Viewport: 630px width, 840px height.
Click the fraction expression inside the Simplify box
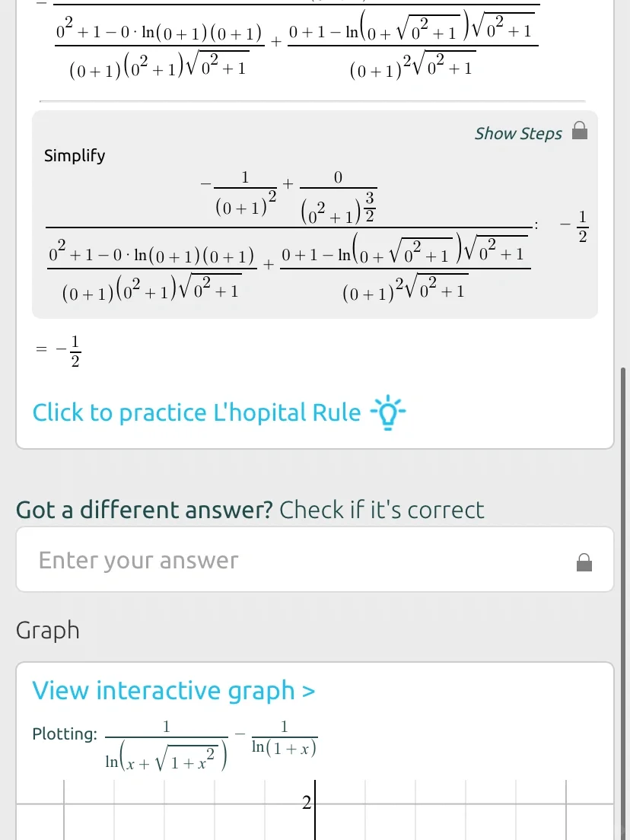pos(289,233)
